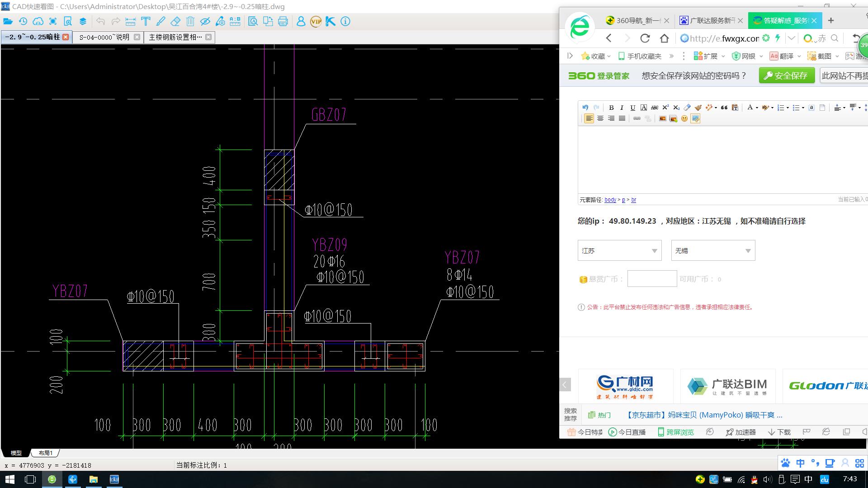The width and height of the screenshot is (868, 488).
Task: Insert emoticon in editor
Action: (x=684, y=118)
